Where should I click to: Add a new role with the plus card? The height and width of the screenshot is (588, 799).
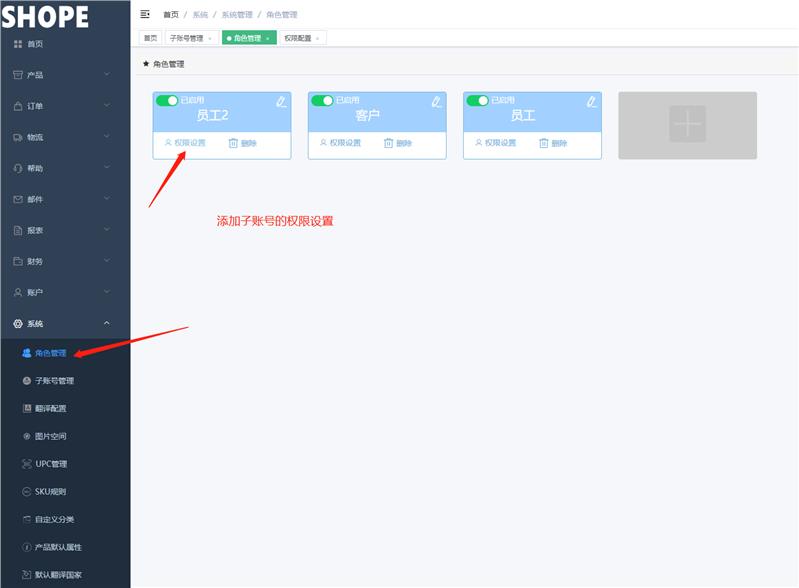(687, 125)
